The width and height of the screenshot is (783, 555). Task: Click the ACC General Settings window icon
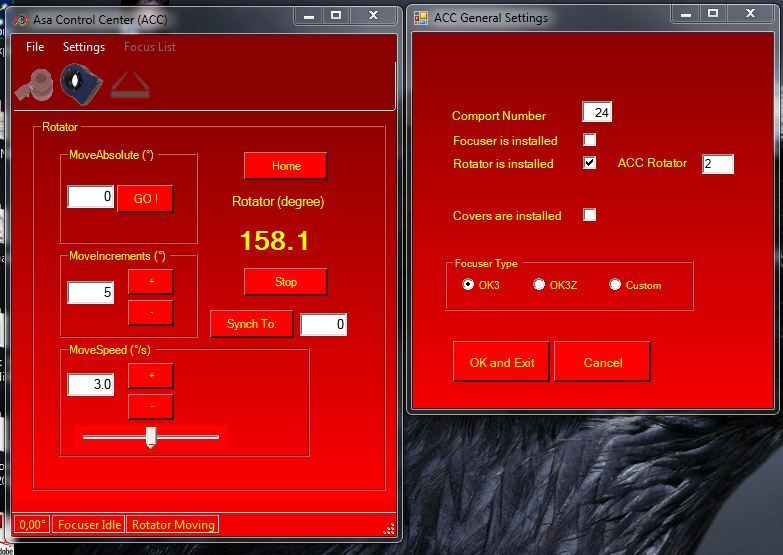pyautogui.click(x=421, y=18)
